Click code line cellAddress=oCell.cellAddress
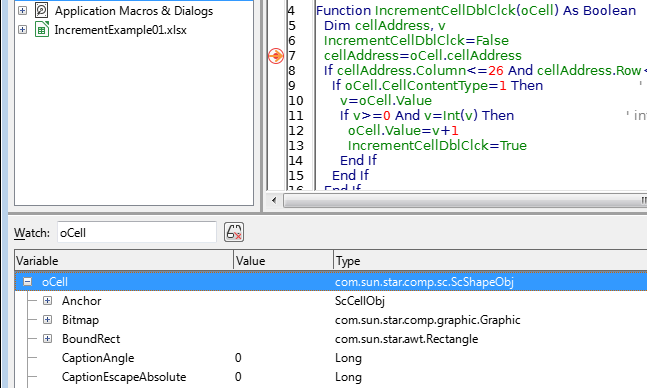This screenshot has width=647, height=388. click(423, 55)
